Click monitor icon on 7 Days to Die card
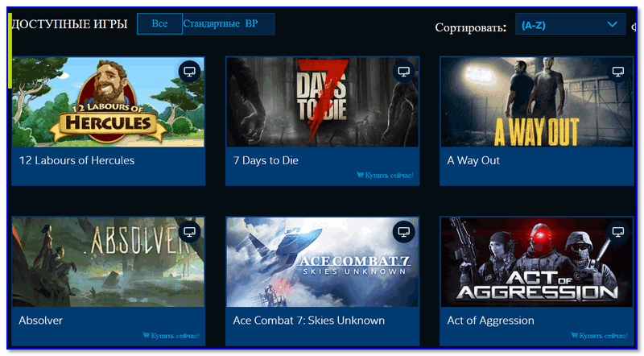Viewport: 644px width, 356px height. tap(404, 72)
